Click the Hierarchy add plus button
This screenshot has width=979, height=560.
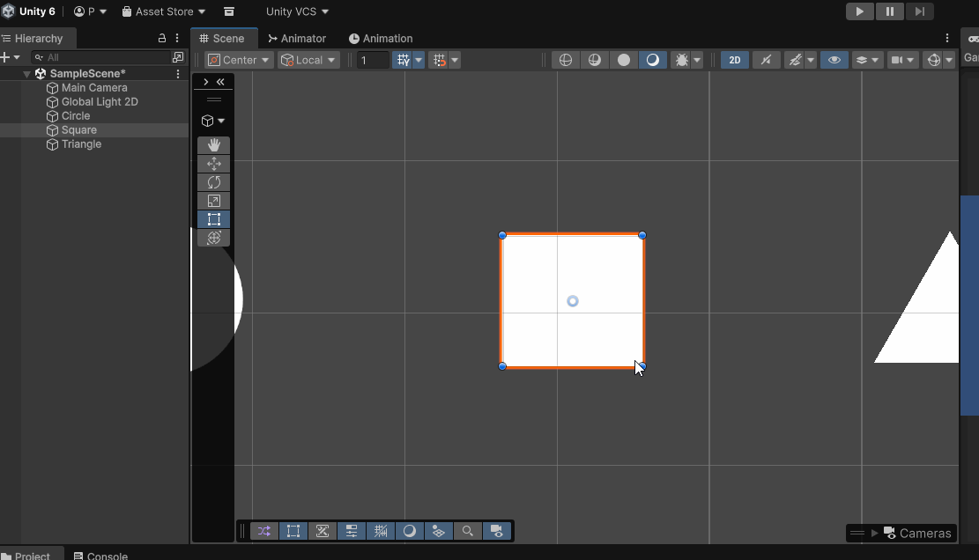point(5,57)
